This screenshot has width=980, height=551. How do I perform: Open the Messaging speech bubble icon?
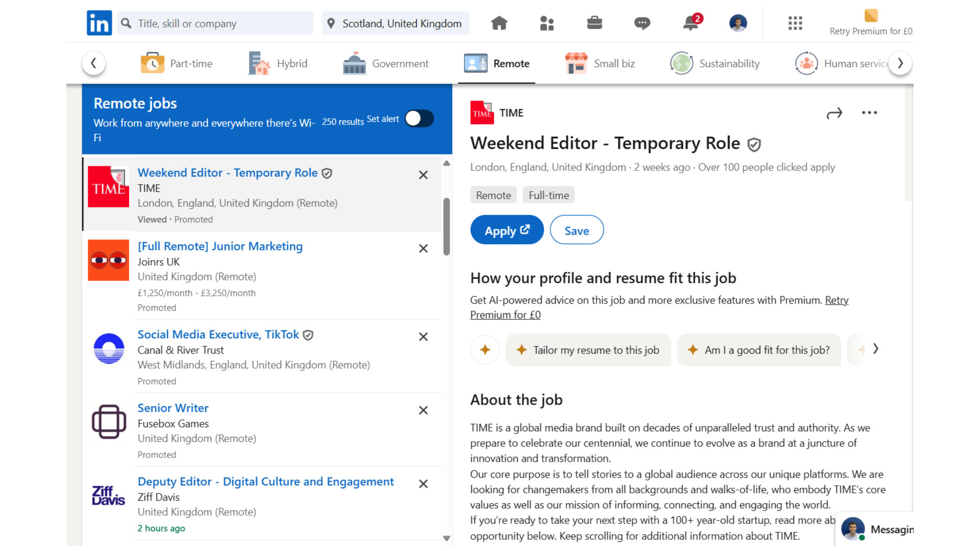642,23
